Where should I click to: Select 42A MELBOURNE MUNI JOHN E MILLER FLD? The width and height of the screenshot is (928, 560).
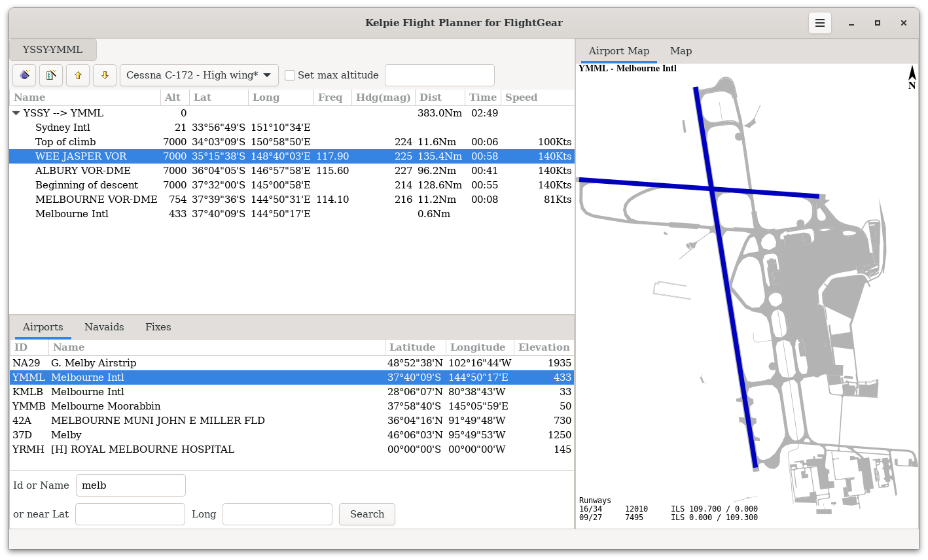292,421
